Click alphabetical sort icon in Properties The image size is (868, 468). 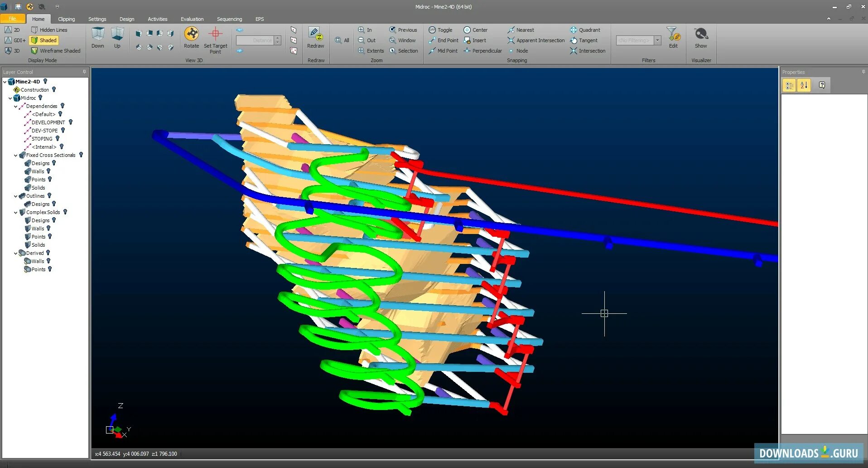point(804,85)
